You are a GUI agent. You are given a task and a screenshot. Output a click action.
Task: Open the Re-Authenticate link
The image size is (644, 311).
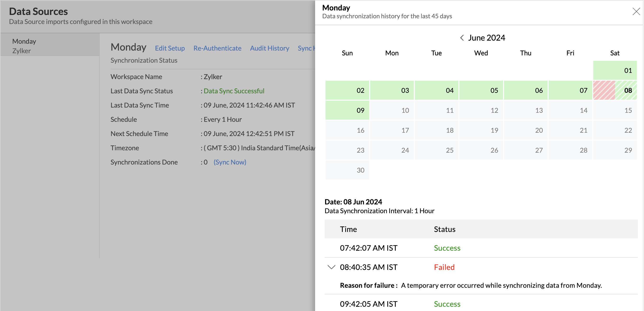click(x=217, y=48)
